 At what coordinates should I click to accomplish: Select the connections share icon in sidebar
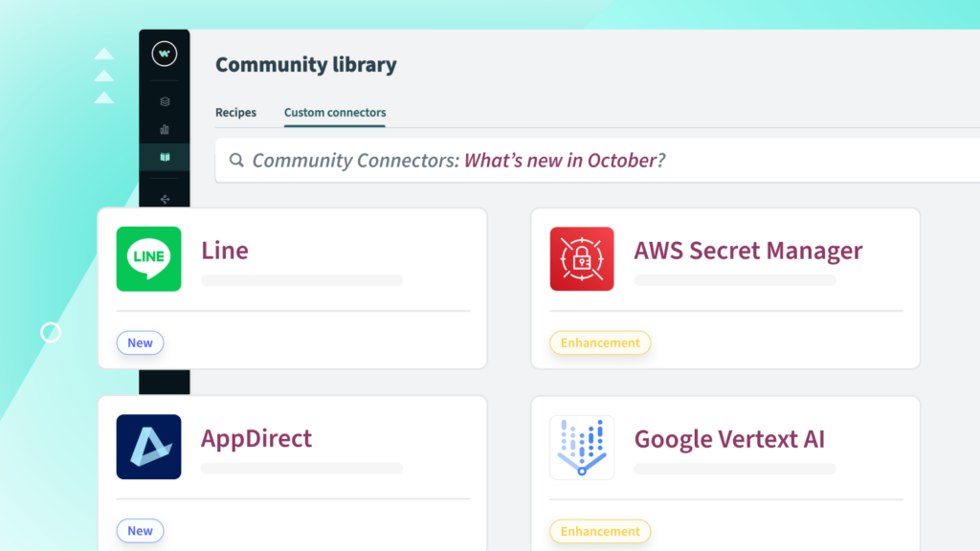pyautogui.click(x=164, y=199)
